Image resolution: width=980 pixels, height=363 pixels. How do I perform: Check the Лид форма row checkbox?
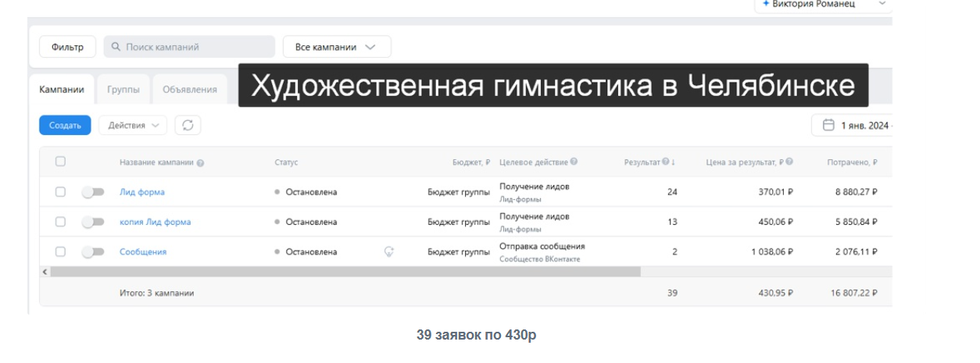[x=60, y=191]
